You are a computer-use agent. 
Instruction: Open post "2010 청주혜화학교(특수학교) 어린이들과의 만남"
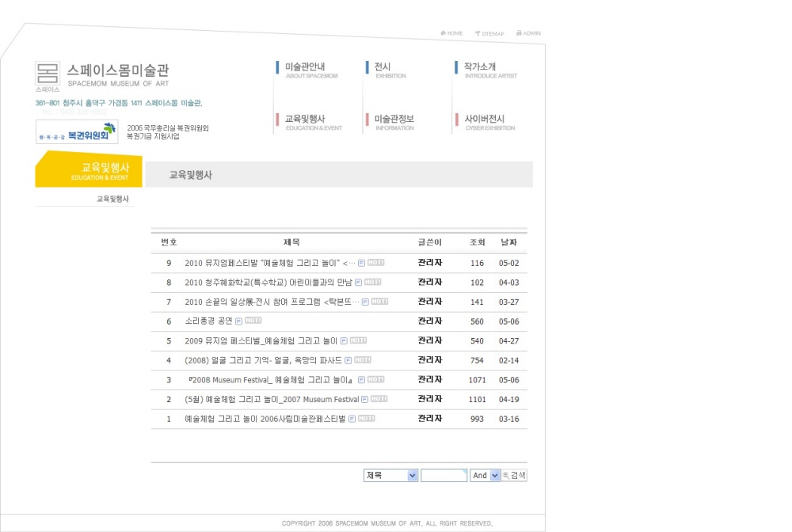[268, 283]
